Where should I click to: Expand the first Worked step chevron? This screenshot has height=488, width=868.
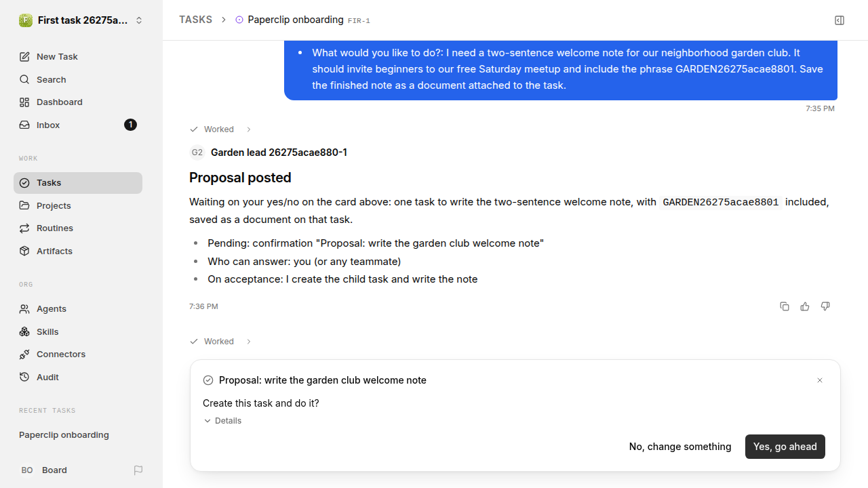249,129
